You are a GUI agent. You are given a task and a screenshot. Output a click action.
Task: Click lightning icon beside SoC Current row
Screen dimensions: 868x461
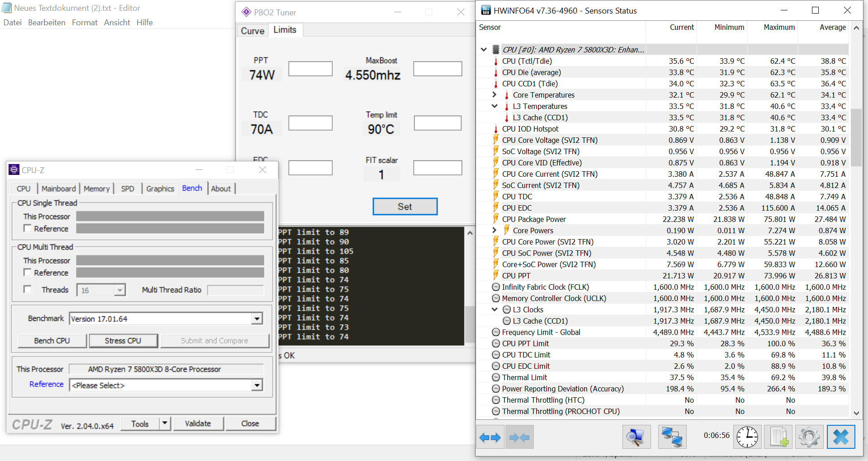pyautogui.click(x=496, y=185)
